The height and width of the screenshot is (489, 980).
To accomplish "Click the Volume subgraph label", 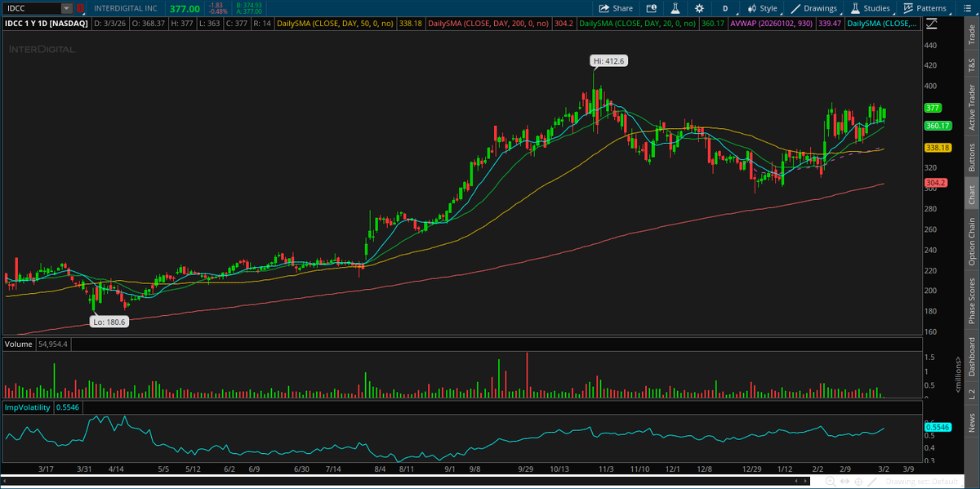I will click(19, 345).
